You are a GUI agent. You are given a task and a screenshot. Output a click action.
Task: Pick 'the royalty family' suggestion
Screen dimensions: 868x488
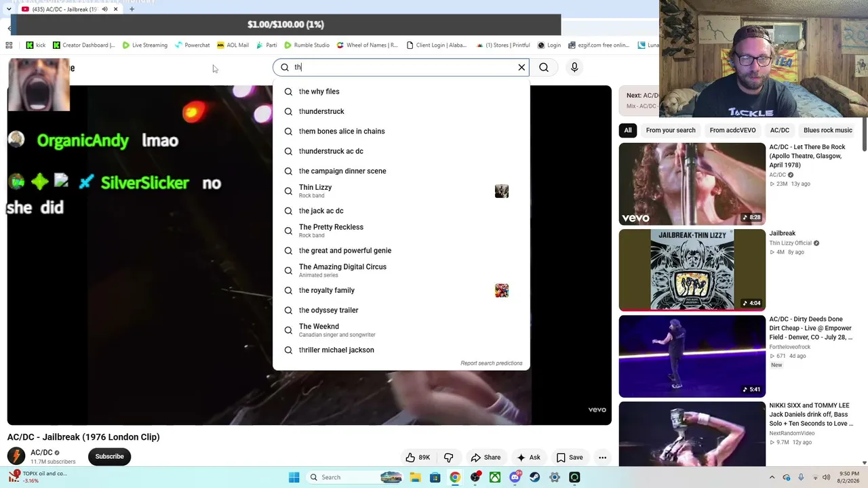pyautogui.click(x=401, y=290)
